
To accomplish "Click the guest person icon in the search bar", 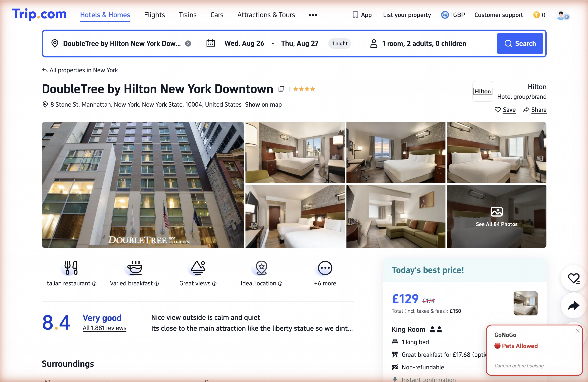I will tap(374, 44).
